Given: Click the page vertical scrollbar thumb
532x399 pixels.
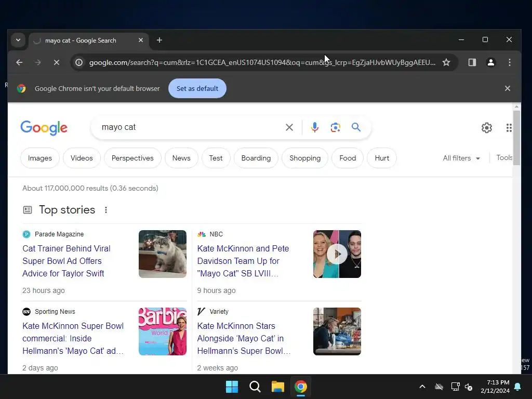Looking at the screenshot, I should pos(516,138).
